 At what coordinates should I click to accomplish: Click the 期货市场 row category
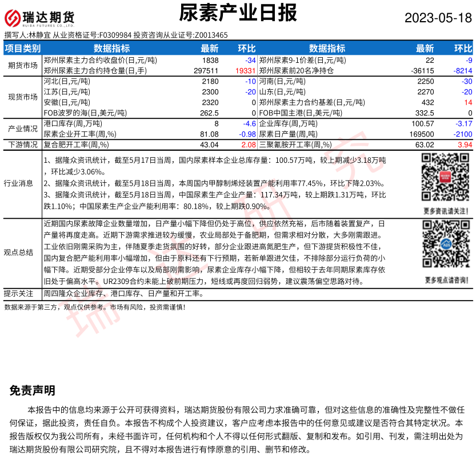[23, 65]
